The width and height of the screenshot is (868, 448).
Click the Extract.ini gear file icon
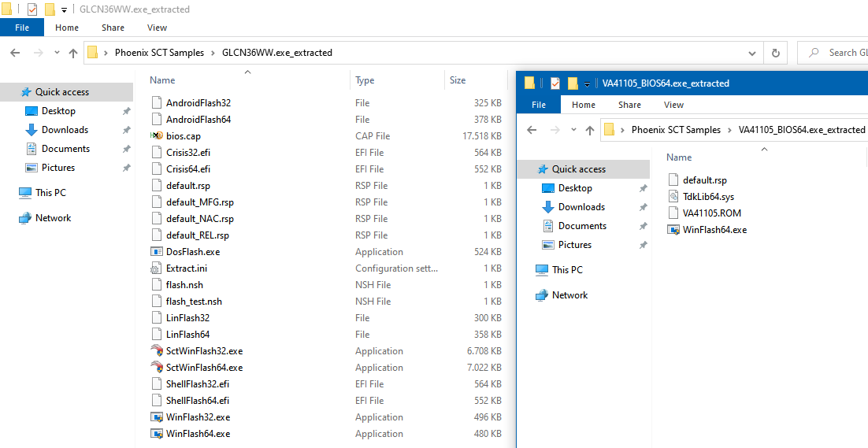[157, 268]
